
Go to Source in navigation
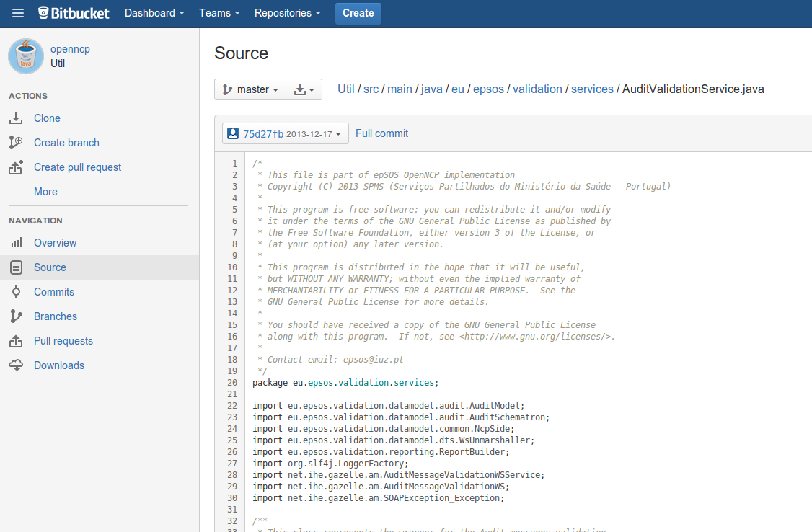coord(50,267)
